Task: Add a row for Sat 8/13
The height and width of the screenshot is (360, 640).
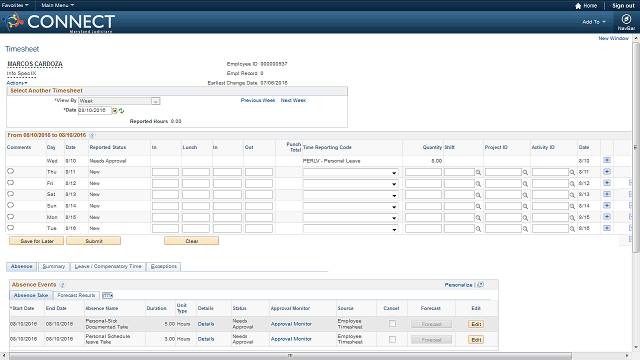Action: click(x=607, y=194)
